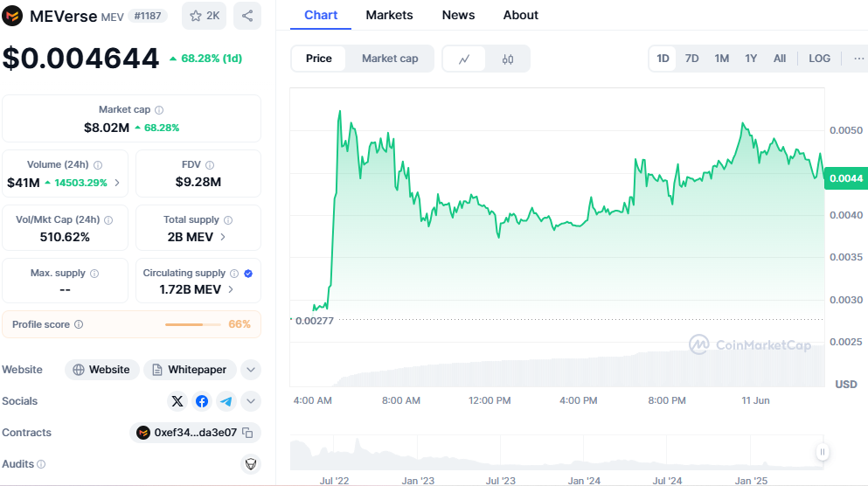This screenshot has width=868, height=486.
Task: Switch to line chart view icon
Action: tap(464, 59)
